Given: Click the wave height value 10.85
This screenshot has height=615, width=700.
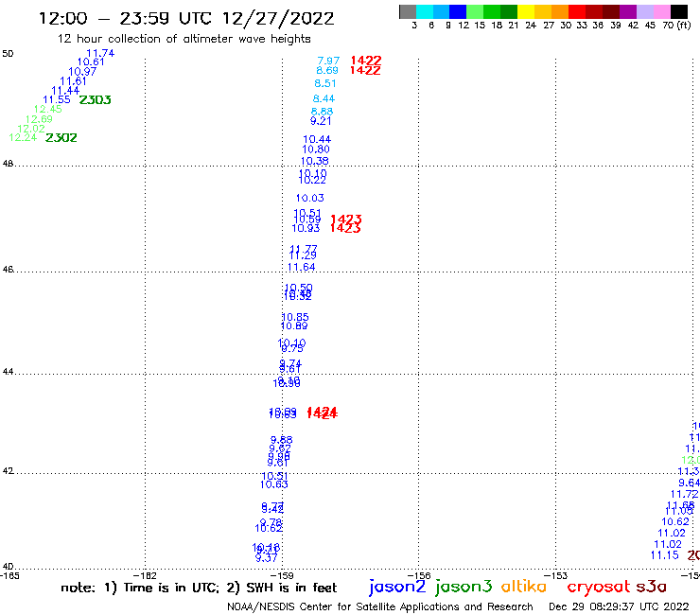Looking at the screenshot, I should click(295, 317).
